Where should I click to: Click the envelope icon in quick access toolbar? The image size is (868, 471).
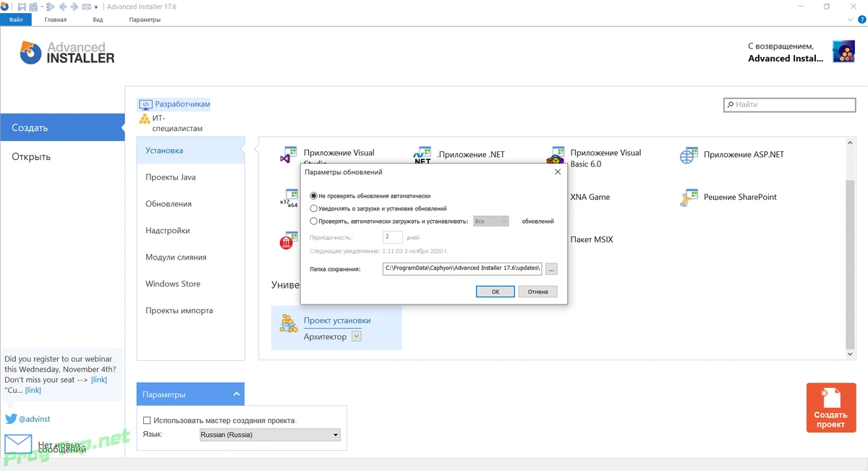point(86,7)
